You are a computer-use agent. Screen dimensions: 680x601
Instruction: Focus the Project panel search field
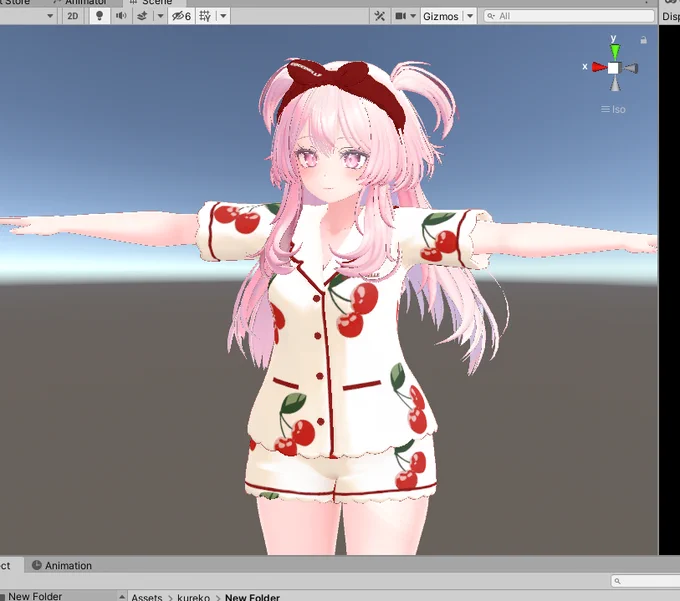645,581
